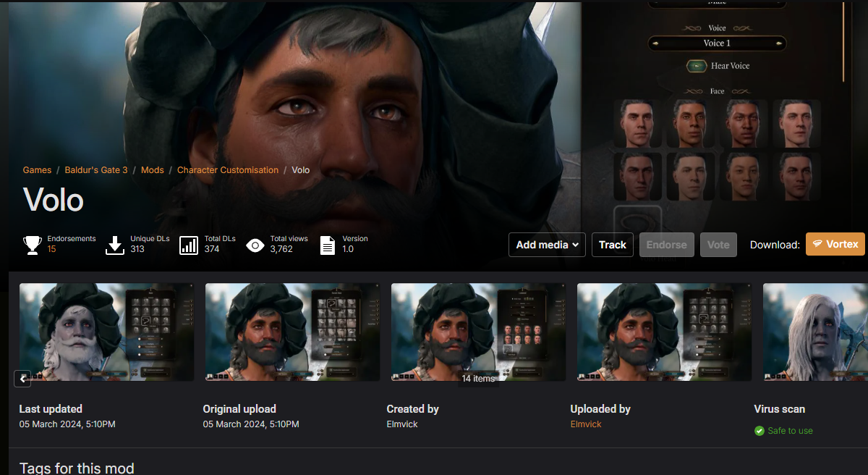Click the Original upload date text

[251, 424]
